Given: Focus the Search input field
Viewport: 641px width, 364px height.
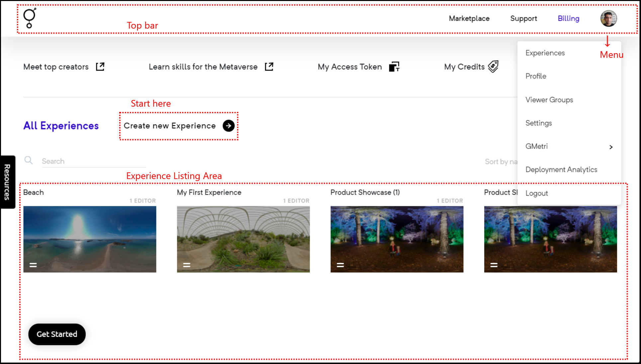Looking at the screenshot, I should (94, 161).
